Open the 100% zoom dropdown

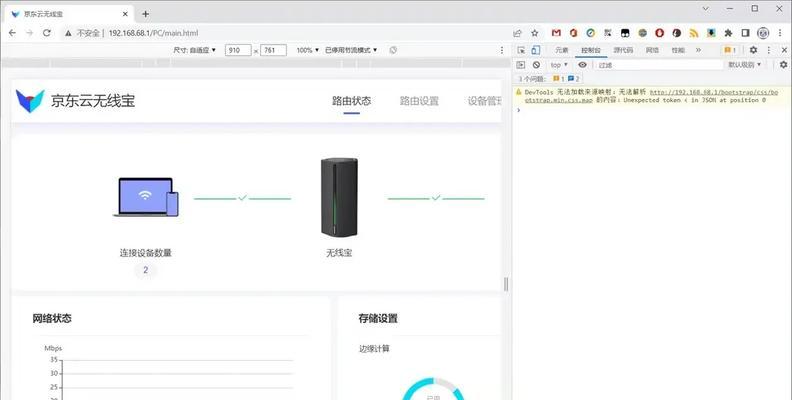pyautogui.click(x=308, y=50)
